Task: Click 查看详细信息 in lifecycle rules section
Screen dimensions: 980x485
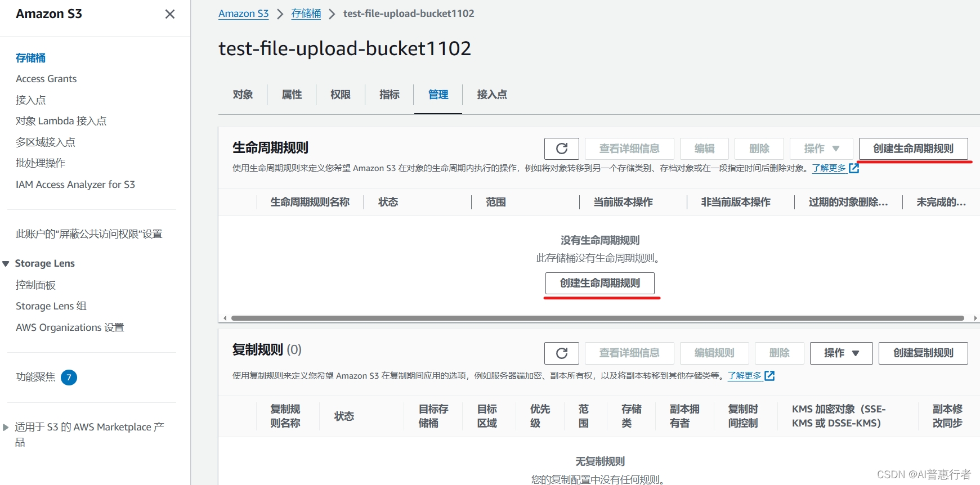Action: (629, 149)
